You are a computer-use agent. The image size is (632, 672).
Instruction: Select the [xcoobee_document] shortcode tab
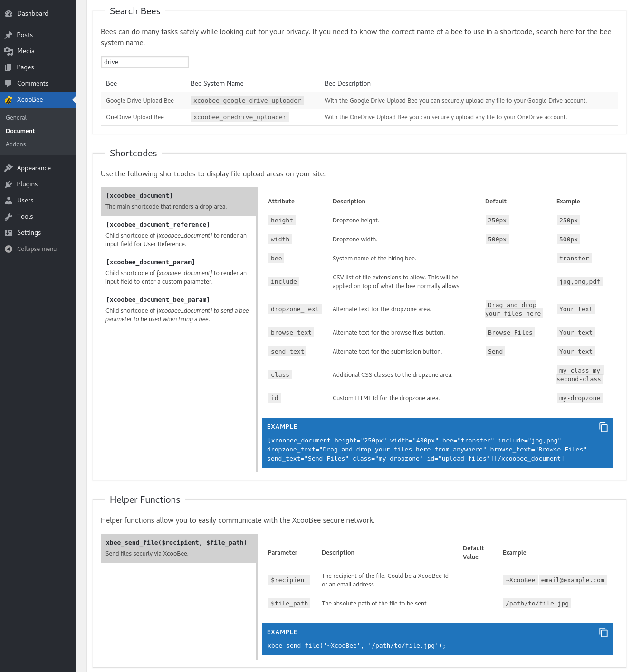tap(179, 201)
